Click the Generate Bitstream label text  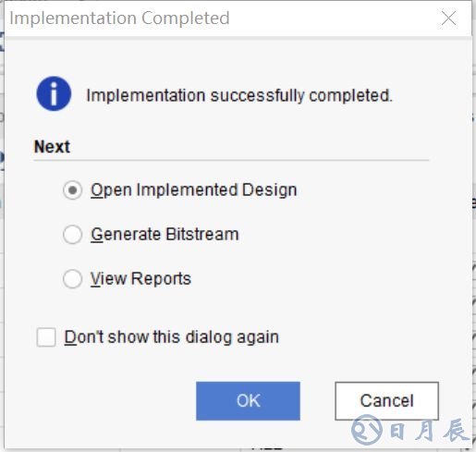(x=165, y=235)
